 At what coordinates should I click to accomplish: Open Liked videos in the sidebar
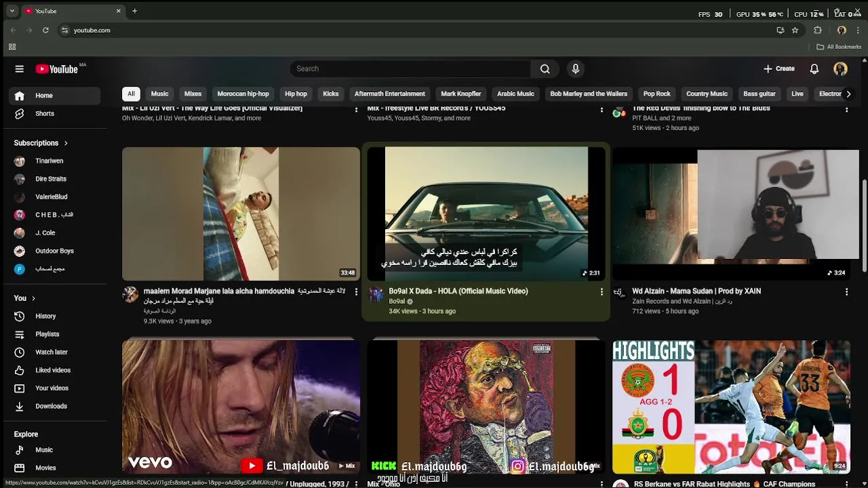pos(54,370)
